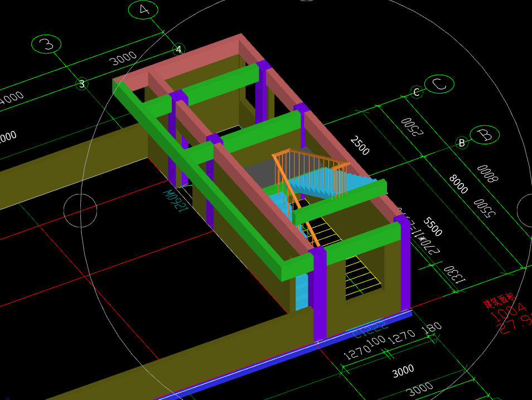Image resolution: width=532 pixels, height=400 pixels.
Task: Click the upright 2500 dimension near the stairs
Action: tap(360, 145)
